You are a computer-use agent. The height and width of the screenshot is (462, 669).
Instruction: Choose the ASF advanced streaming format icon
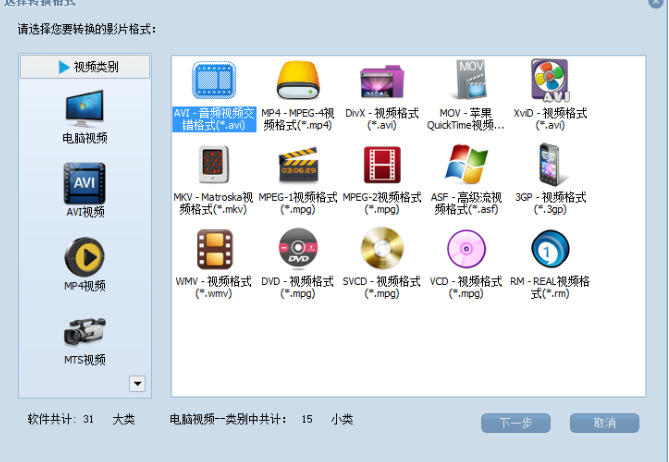[x=466, y=164]
